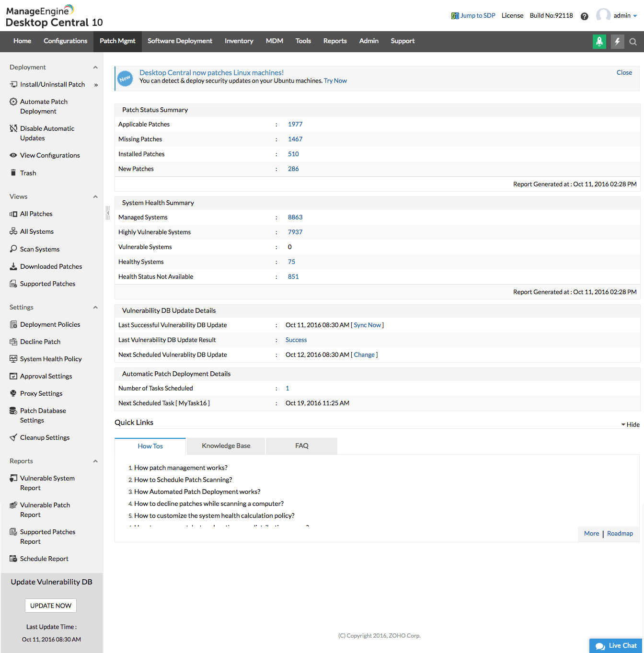Click the All Systems icon
The width and height of the screenshot is (644, 653).
(x=13, y=231)
